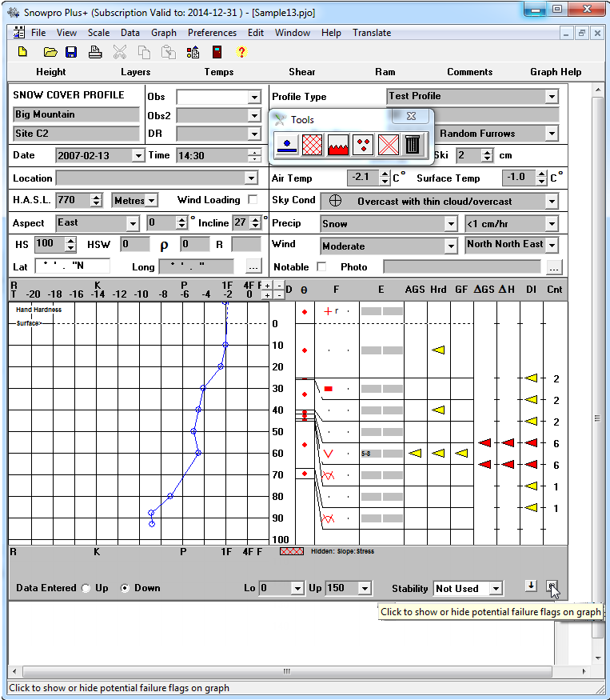Click the New file icon in toolbar
This screenshot has height=700, width=610.
pos(23,52)
